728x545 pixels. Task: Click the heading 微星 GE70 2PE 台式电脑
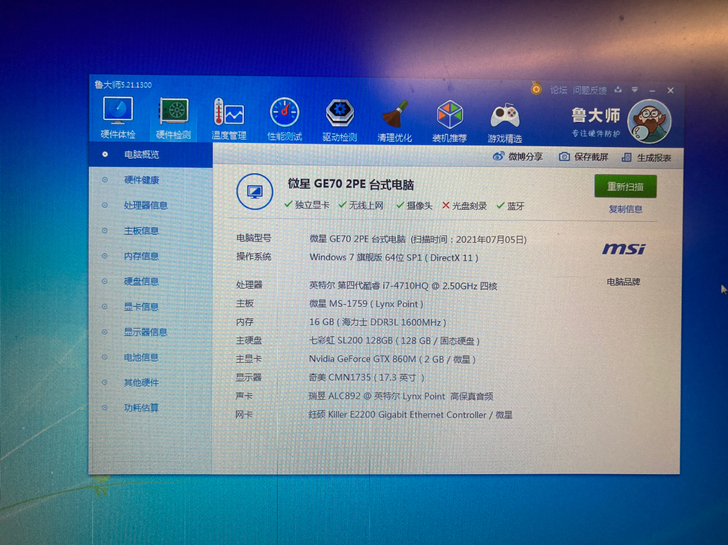[x=351, y=184]
